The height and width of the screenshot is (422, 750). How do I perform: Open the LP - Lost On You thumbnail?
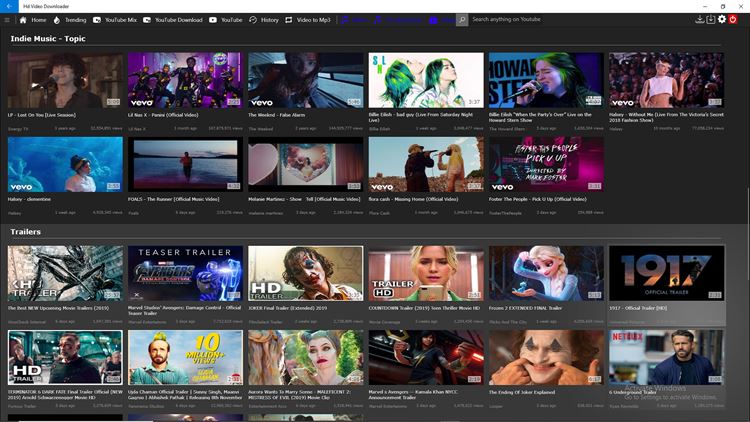[65, 80]
